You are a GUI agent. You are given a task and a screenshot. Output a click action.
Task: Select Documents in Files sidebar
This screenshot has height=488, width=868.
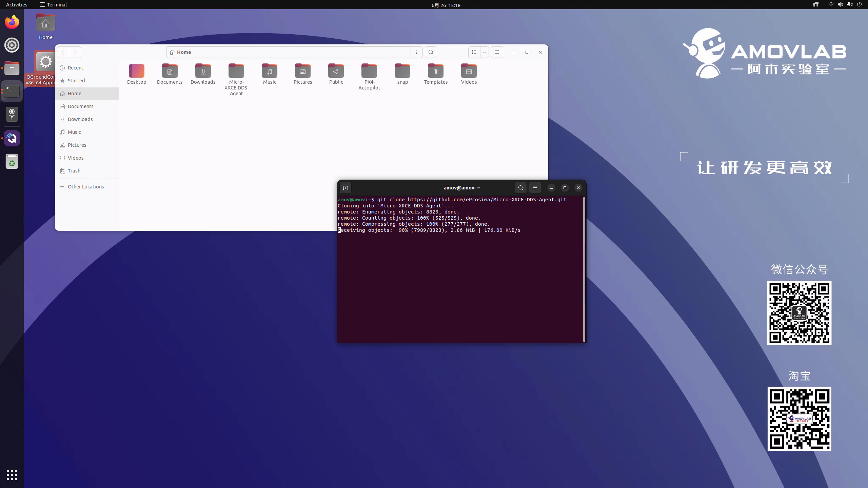pyautogui.click(x=87, y=106)
